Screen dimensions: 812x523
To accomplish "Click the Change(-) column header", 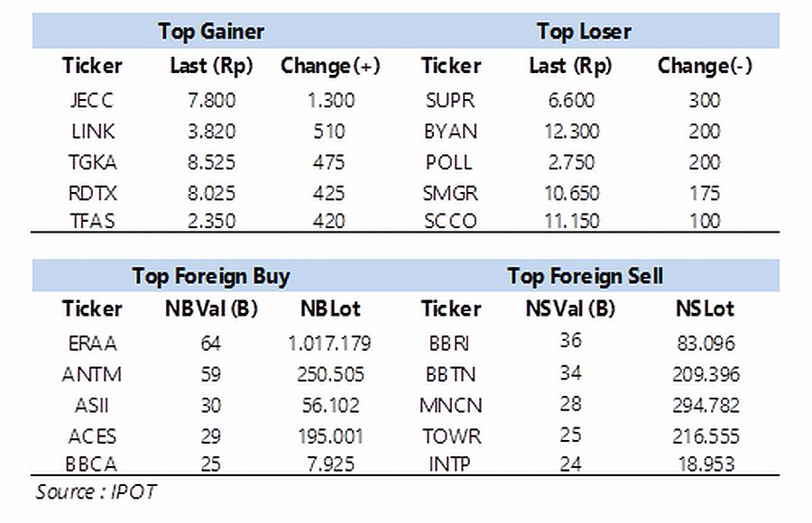I will click(x=705, y=66).
